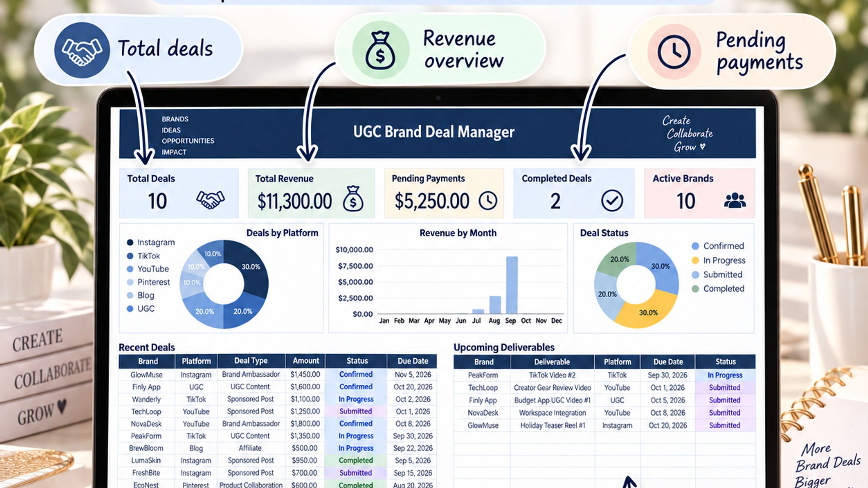This screenshot has width=868, height=488.
Task: Click the clock icon beside Pending payments label
Action: point(674,52)
